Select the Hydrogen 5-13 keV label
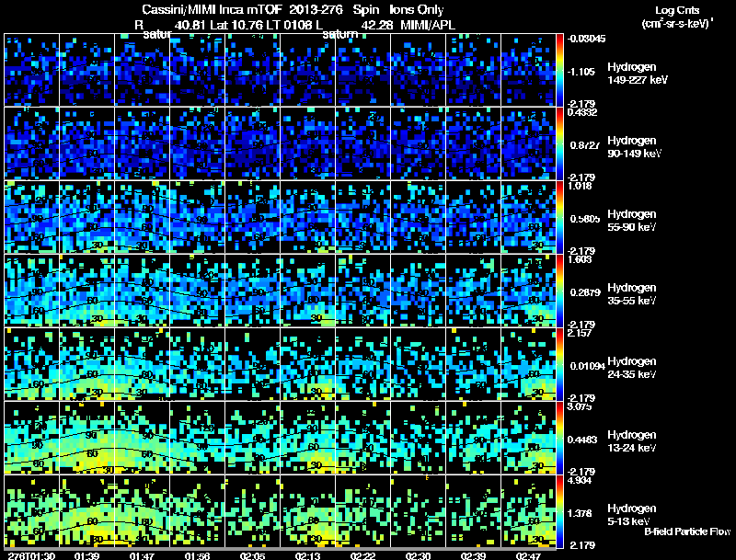The width and height of the screenshot is (736, 560). [632, 515]
